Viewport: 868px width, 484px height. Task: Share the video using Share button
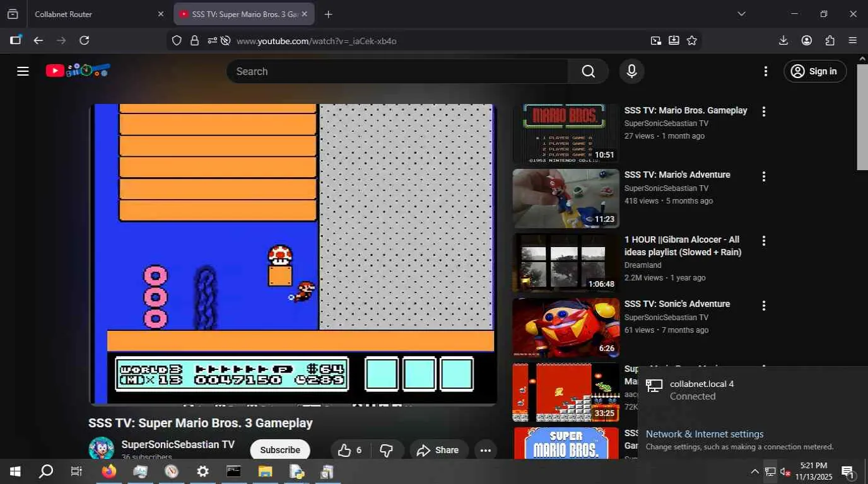438,450
